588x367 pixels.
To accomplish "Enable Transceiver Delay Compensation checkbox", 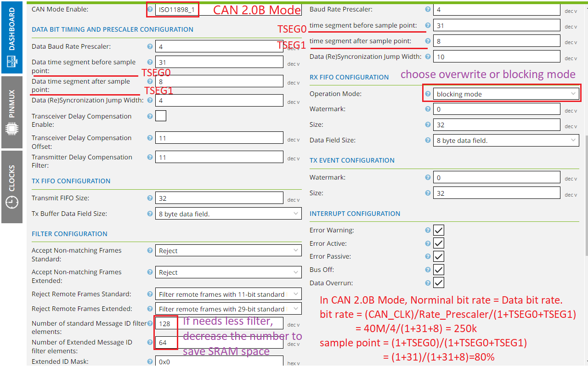I will point(161,116).
